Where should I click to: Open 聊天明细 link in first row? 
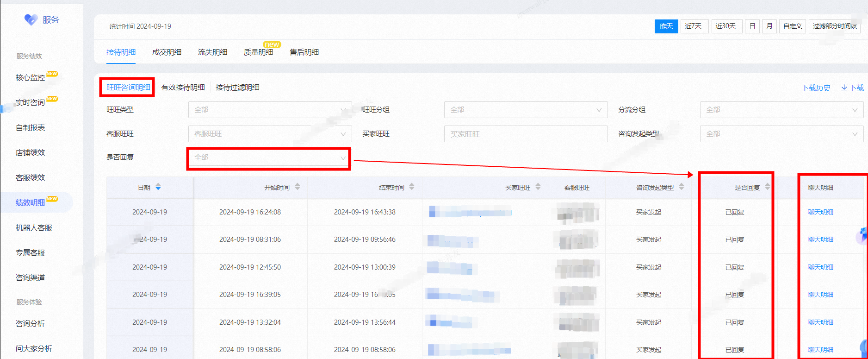pyautogui.click(x=820, y=212)
